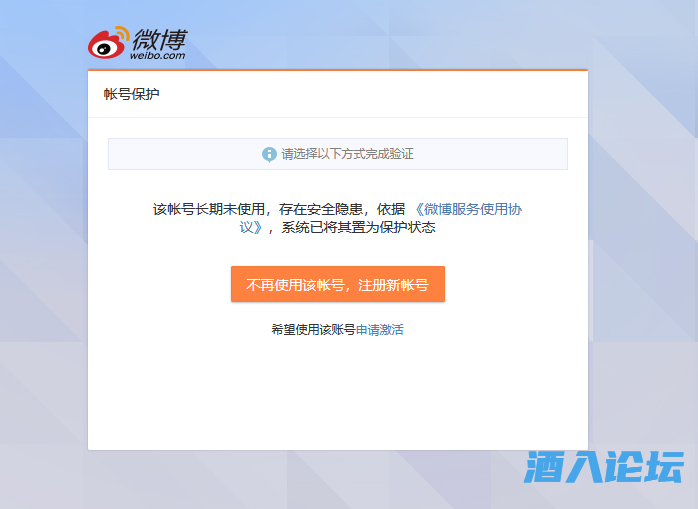
Task: Click the 坛 character in the watermark
Action: 665,467
